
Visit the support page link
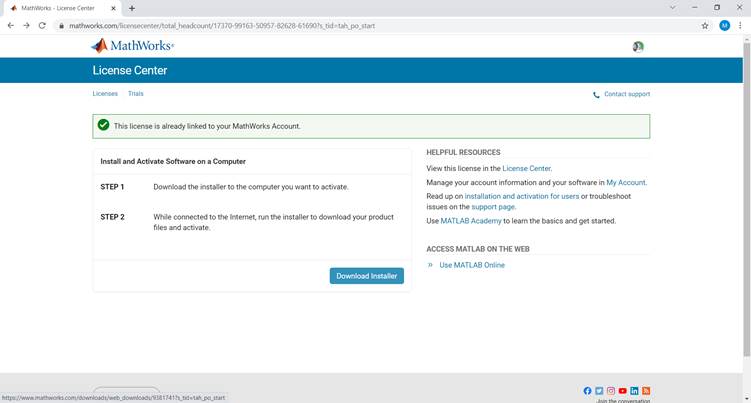pos(493,207)
